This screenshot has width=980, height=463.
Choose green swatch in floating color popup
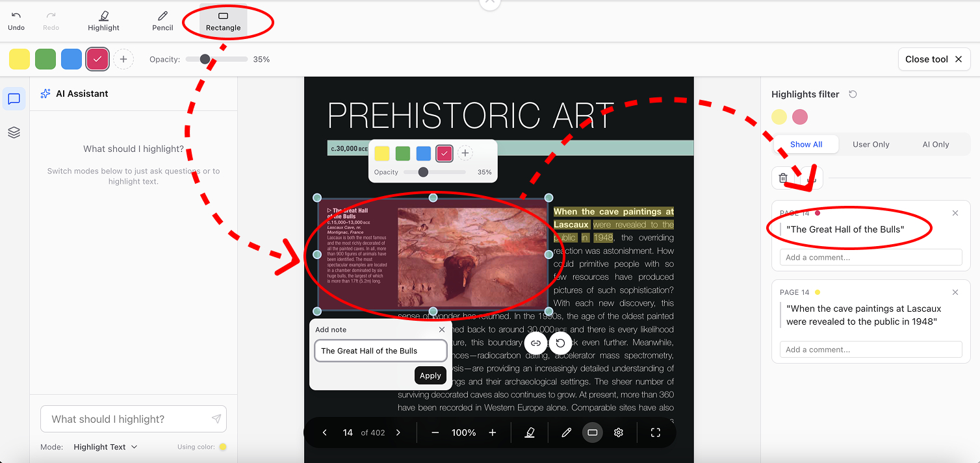403,153
